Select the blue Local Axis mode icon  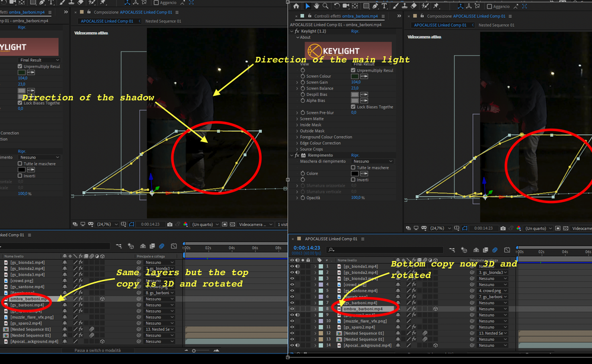[460, 6]
